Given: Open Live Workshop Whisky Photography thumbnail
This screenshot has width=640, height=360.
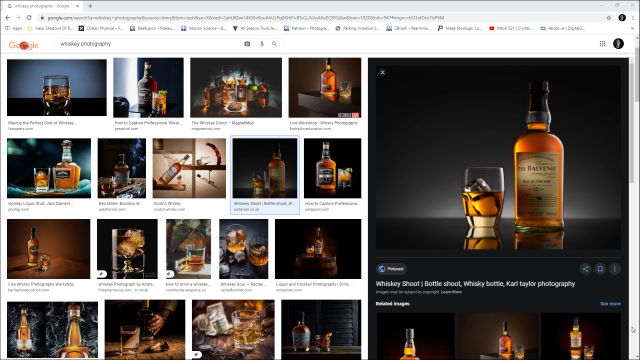Looking at the screenshot, I should [325, 87].
